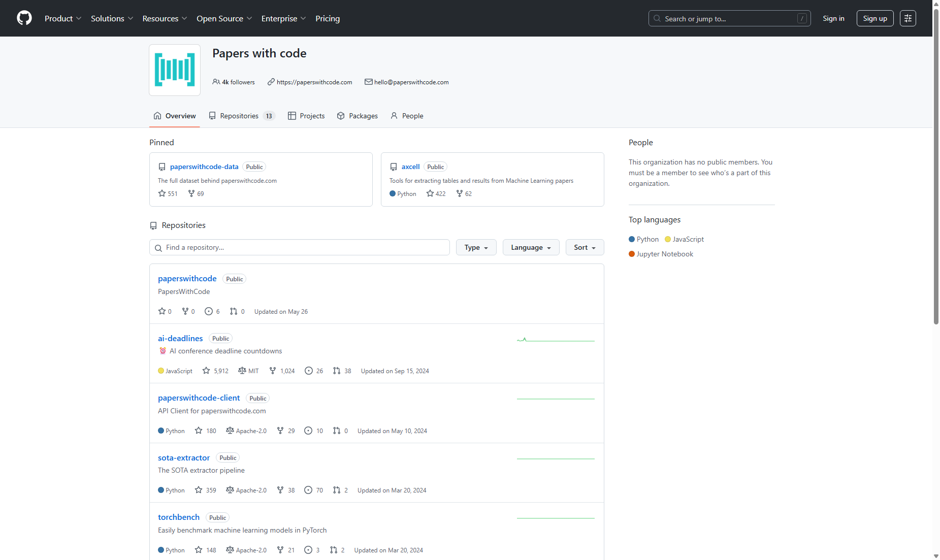Filter by JavaScript in Top languages

pyautogui.click(x=684, y=239)
